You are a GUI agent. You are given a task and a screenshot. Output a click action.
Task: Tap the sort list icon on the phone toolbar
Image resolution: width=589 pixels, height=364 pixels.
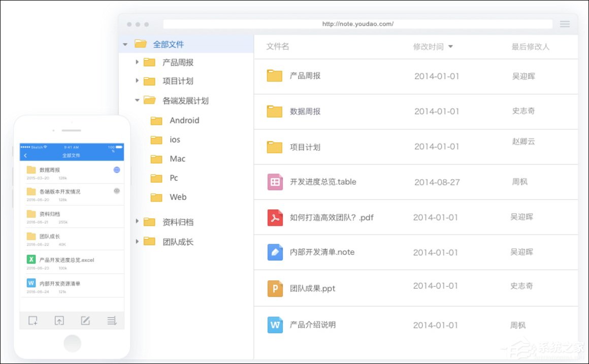point(111,320)
